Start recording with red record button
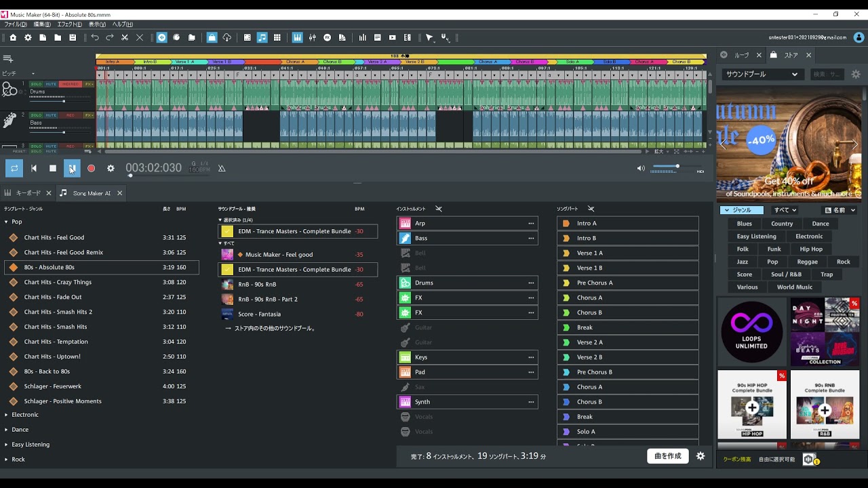868x488 pixels. point(91,168)
